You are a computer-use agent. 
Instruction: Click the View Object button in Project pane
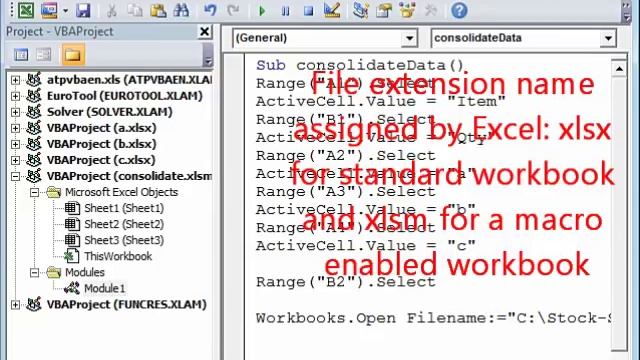click(44, 55)
